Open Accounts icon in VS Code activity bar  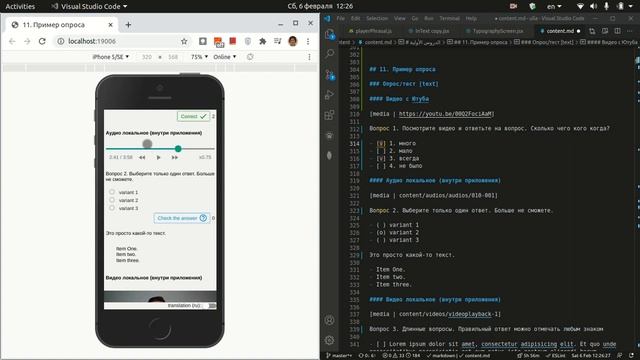tap(330, 320)
